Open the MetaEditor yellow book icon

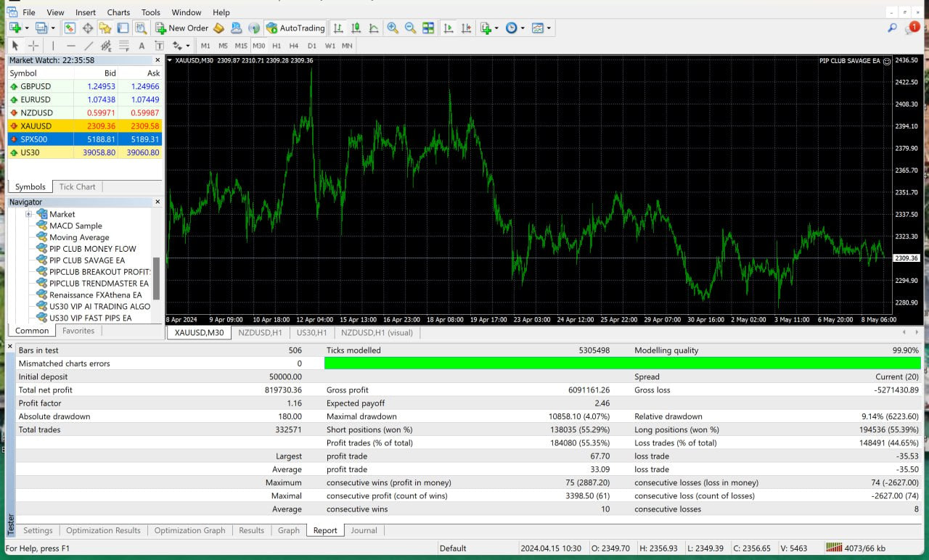coord(218,28)
